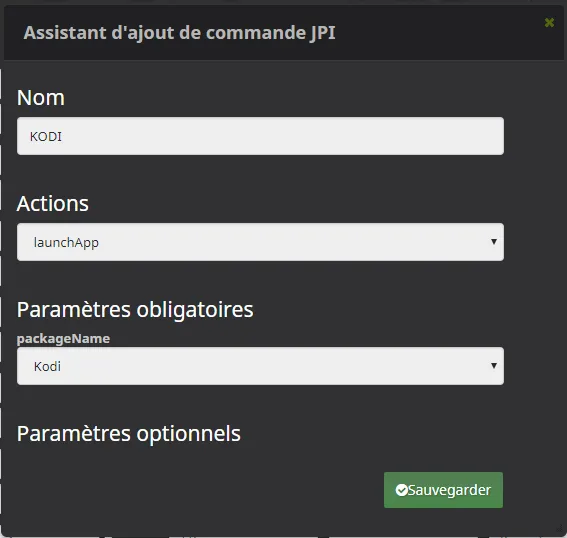Image resolution: width=567 pixels, height=538 pixels.
Task: Click the Actions heading text
Action: (52, 204)
